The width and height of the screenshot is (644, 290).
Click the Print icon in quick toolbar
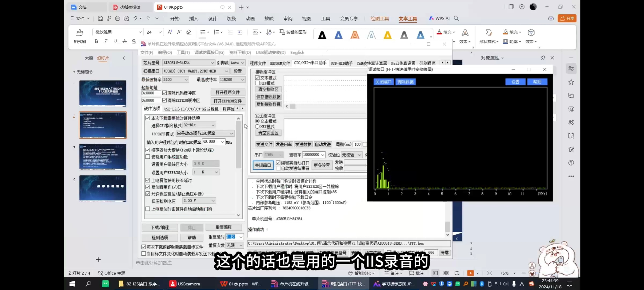click(x=118, y=19)
